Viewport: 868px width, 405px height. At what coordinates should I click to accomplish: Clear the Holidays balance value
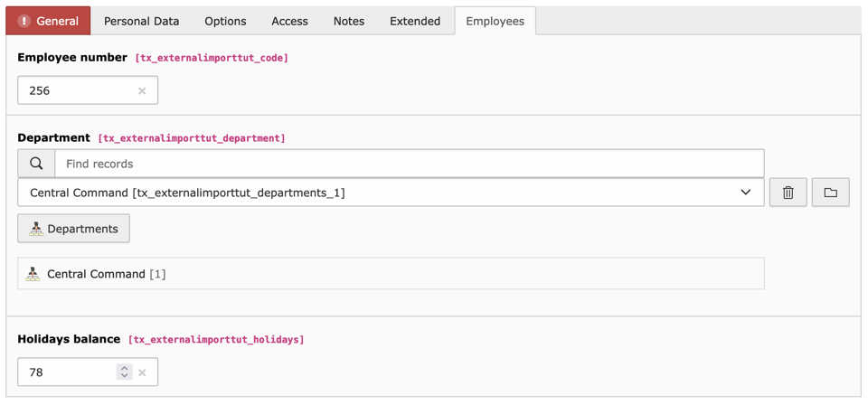coord(142,372)
